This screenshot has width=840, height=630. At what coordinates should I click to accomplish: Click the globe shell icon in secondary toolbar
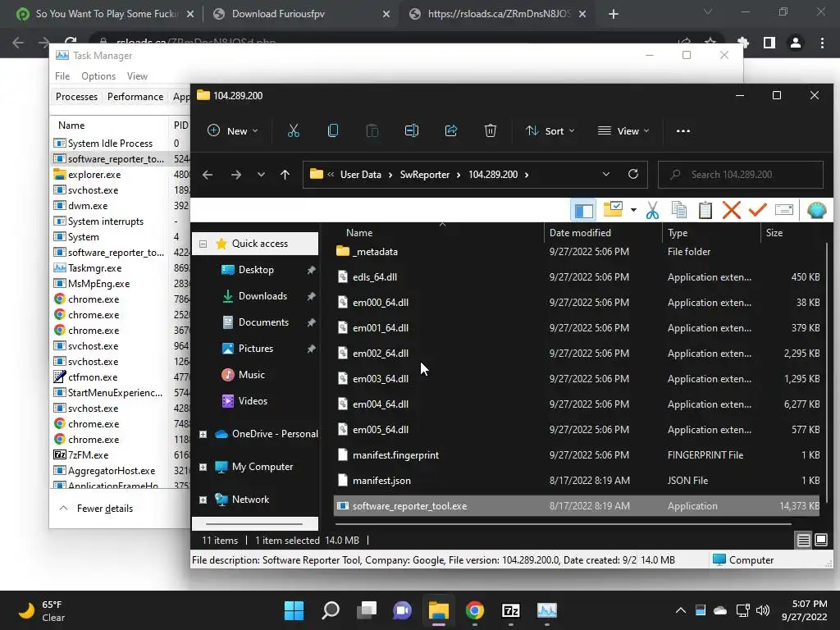click(x=816, y=210)
